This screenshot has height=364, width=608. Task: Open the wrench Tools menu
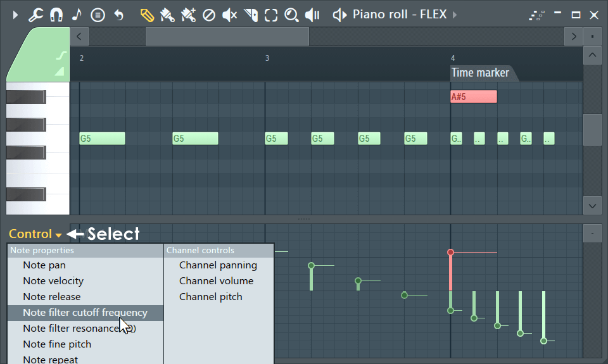coord(35,15)
